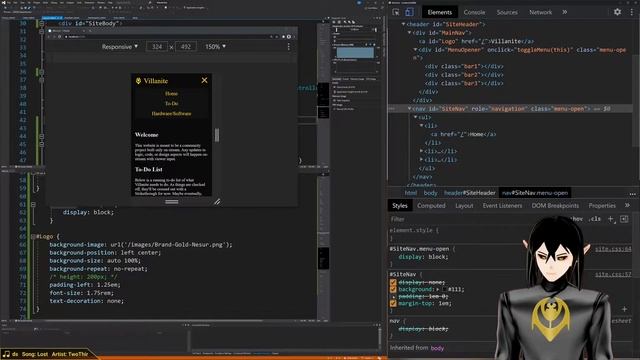Click the #111 background color swatch

(x=444, y=289)
